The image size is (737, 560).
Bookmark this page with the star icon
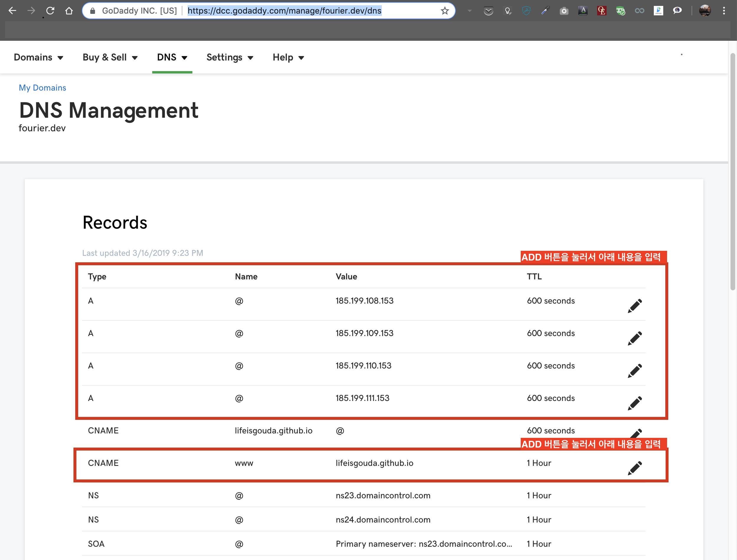(445, 11)
